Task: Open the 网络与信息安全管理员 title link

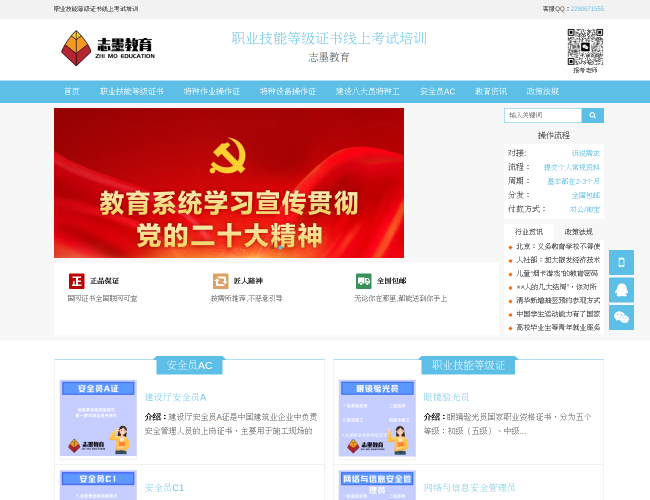Action: [469, 488]
